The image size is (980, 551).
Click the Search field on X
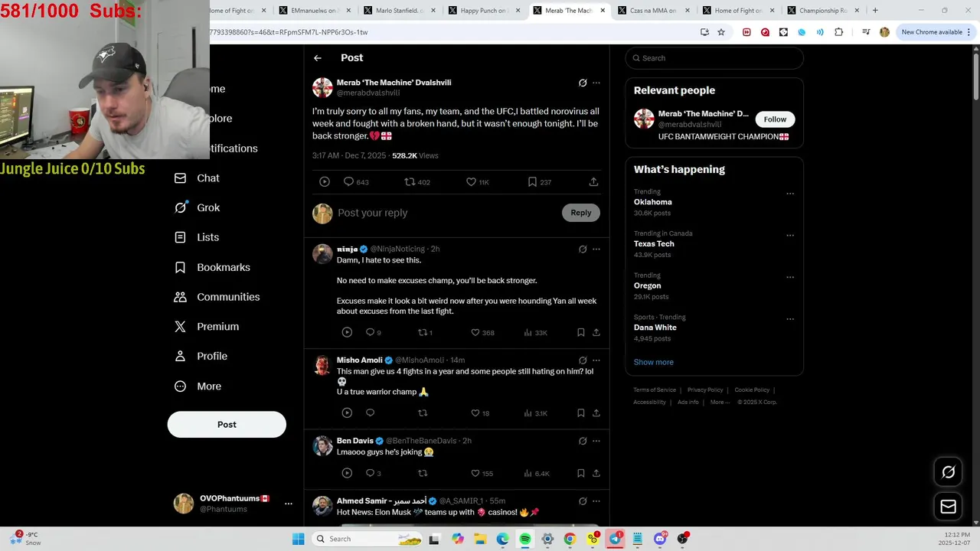(x=714, y=58)
